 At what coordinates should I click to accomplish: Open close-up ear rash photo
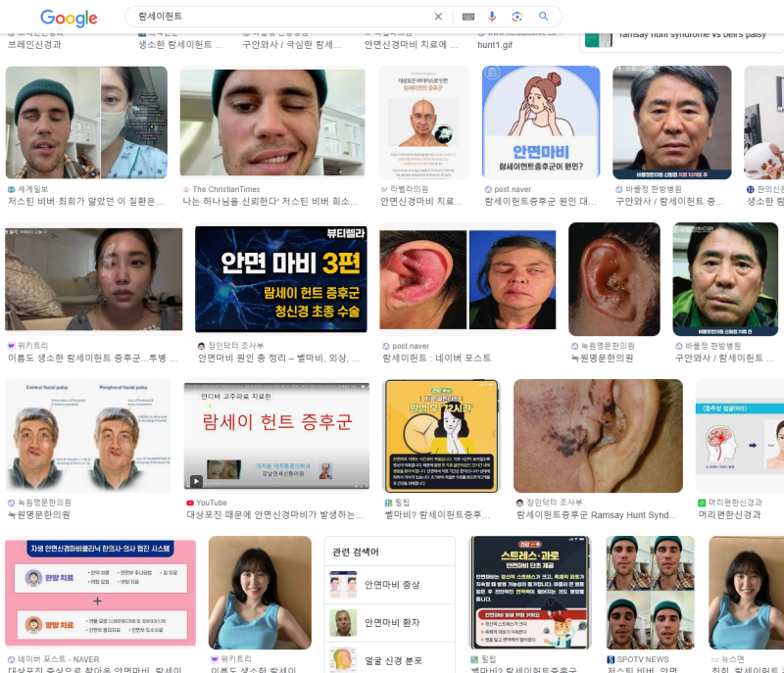[598, 436]
